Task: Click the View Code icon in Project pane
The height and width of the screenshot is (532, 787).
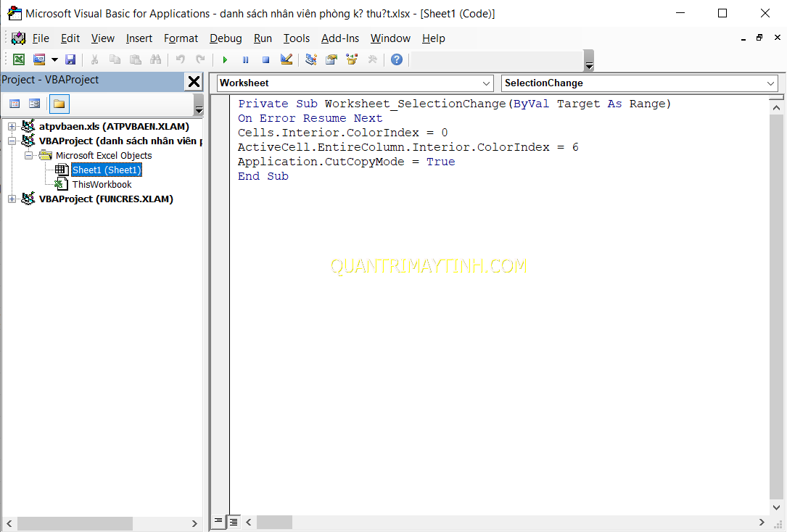Action: (15, 104)
